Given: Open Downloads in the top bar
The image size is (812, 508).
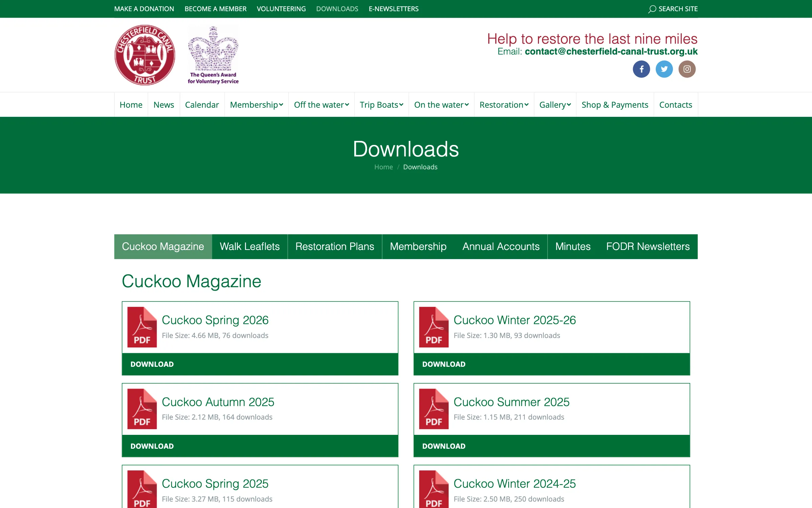Looking at the screenshot, I should 337,9.
